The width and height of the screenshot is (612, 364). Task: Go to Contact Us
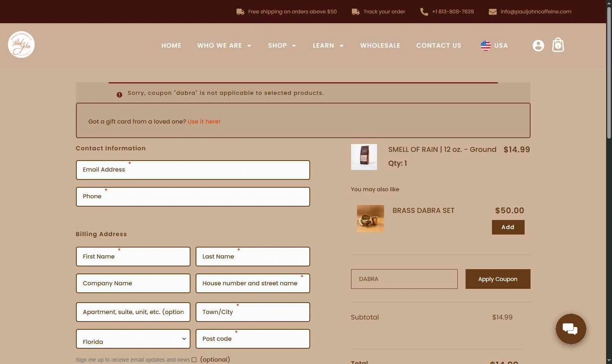coord(439,46)
